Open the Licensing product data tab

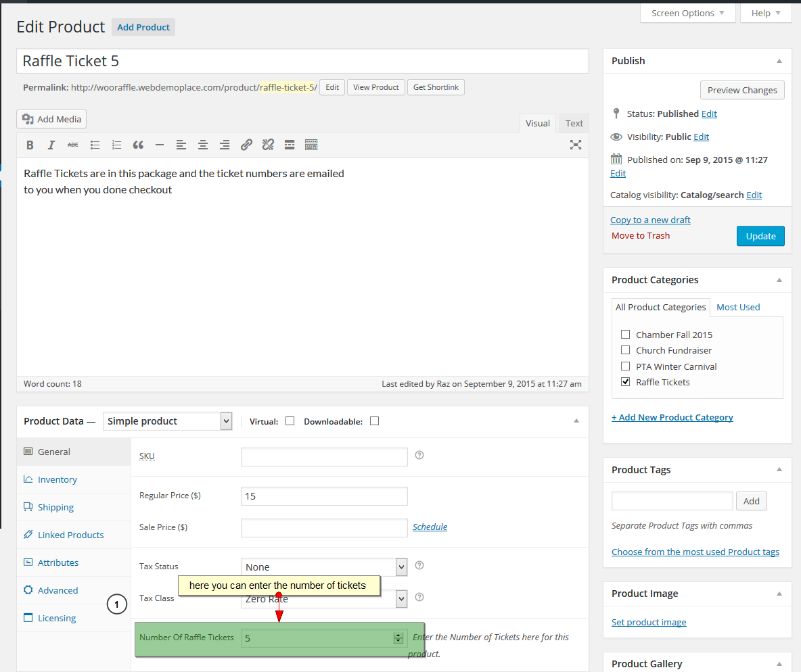tap(74, 618)
